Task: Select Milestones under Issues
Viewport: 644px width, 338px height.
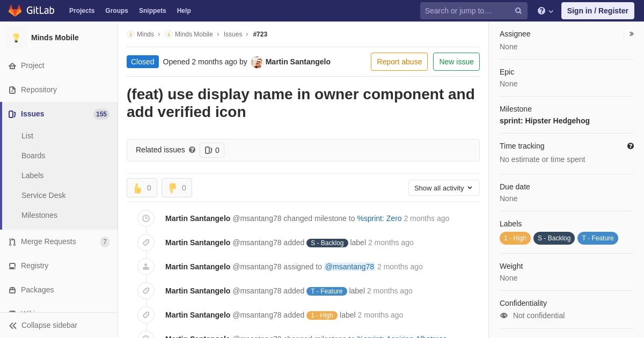Action: [x=39, y=215]
